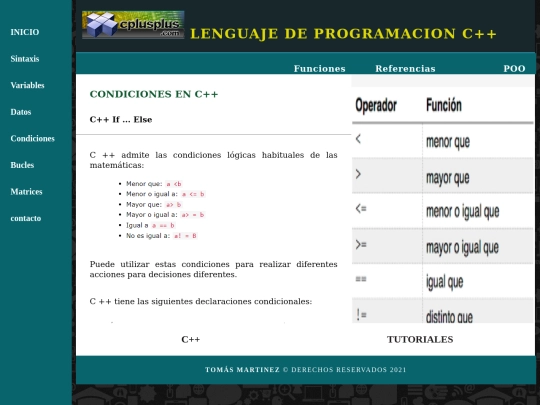This screenshot has height=405, width=540.
Task: Select Datos in the sidebar
Action: pos(21,112)
